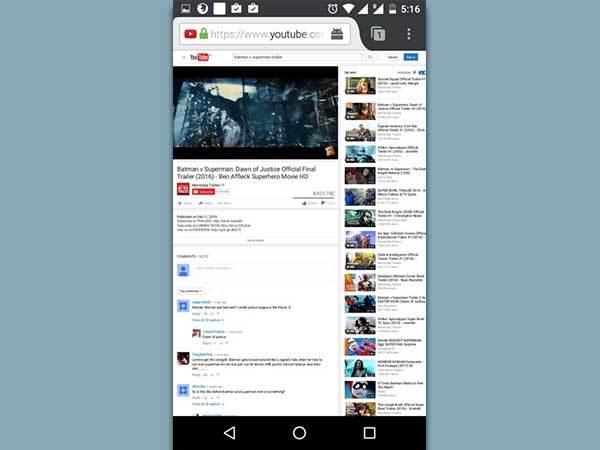
Task: Click the thumbs up like icon
Action: 304,203
